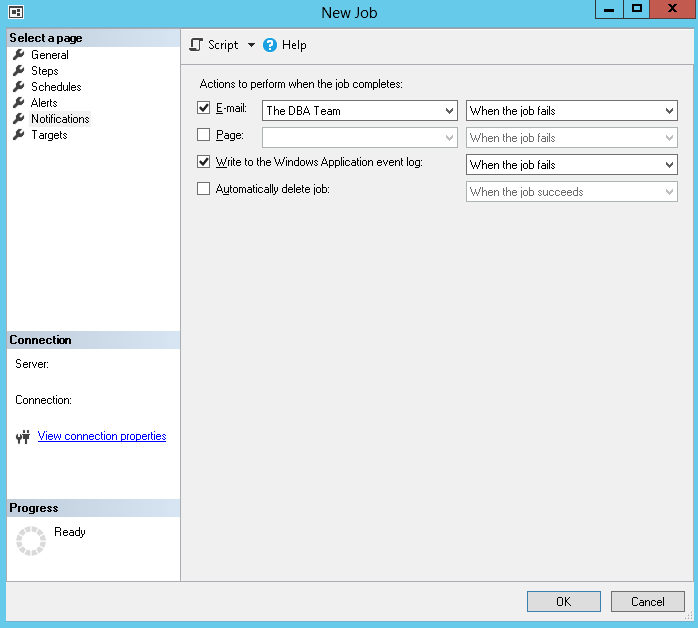Enable the Page notification checkbox
698x628 pixels.
[203, 134]
